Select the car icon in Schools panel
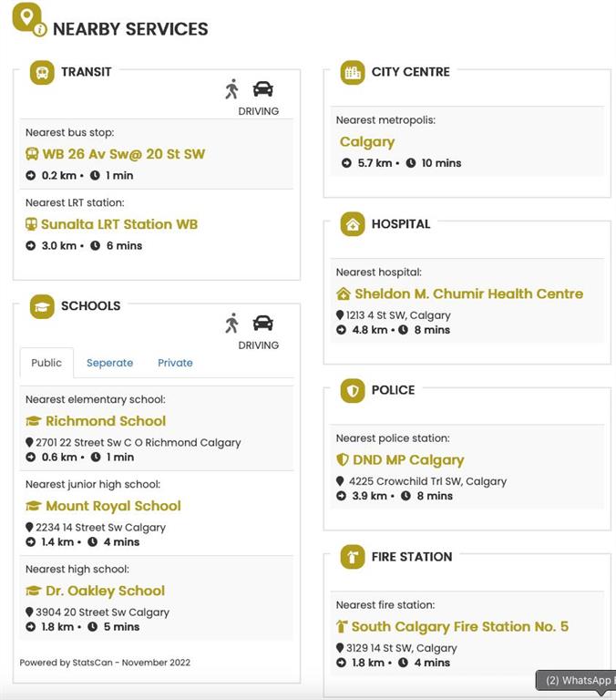 [262, 323]
